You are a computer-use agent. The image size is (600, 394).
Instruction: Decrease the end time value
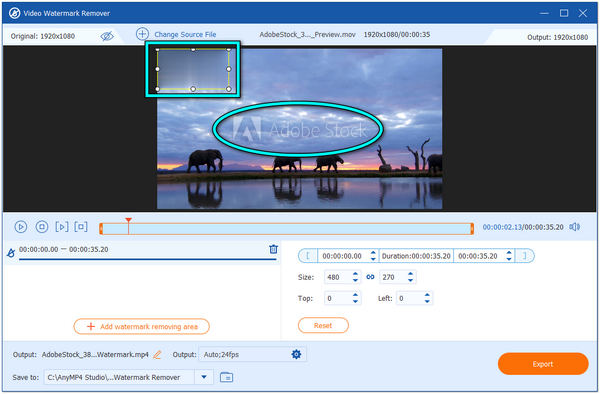click(x=509, y=259)
